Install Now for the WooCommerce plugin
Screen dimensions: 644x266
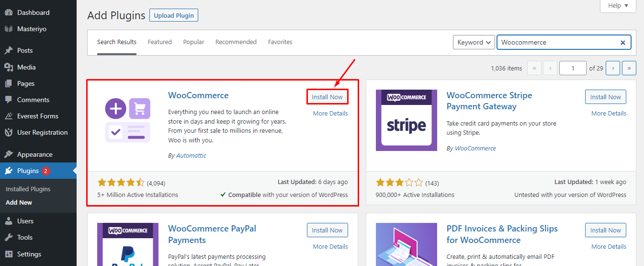[x=328, y=97]
